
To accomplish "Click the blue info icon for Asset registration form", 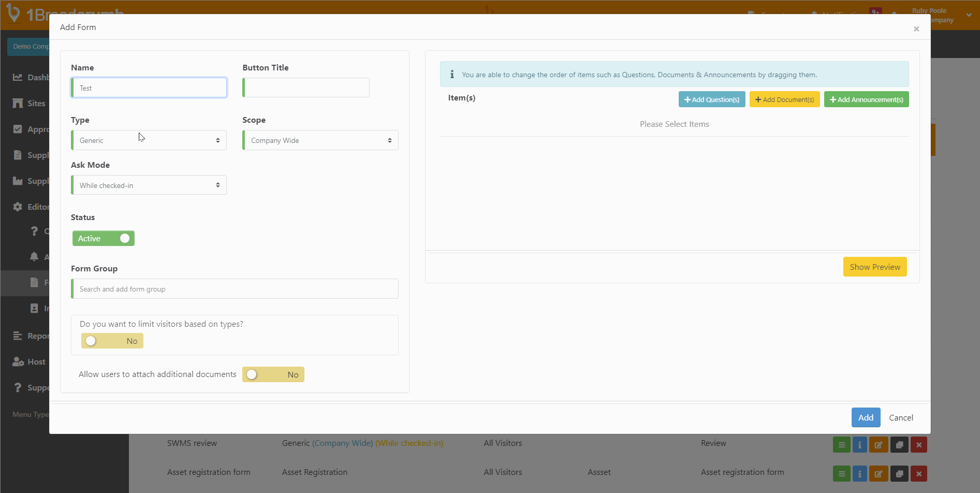I will 859,474.
